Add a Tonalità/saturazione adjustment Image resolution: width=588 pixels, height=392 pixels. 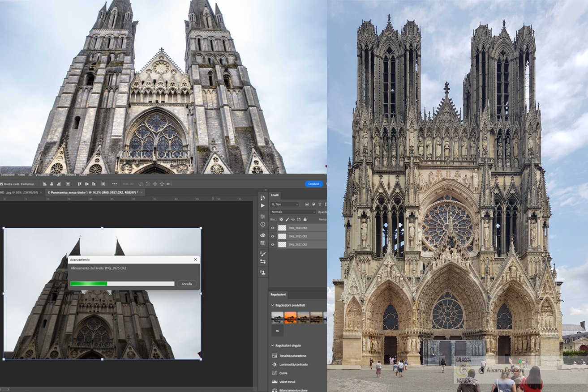coord(290,356)
